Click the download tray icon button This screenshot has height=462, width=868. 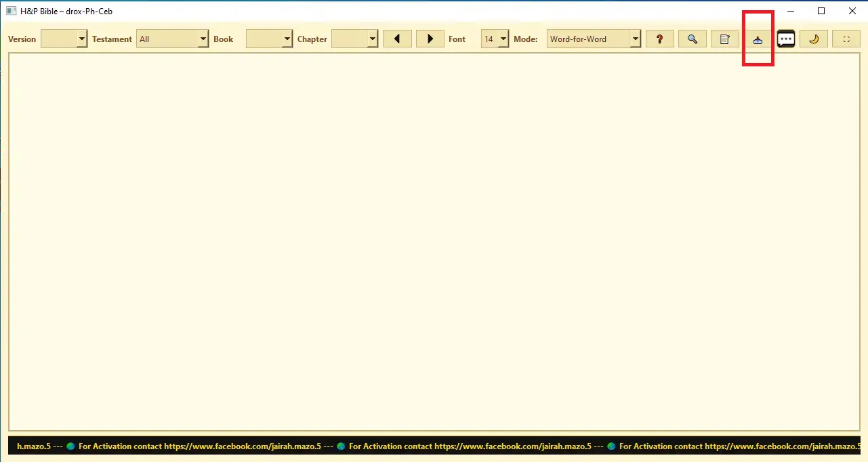point(758,39)
